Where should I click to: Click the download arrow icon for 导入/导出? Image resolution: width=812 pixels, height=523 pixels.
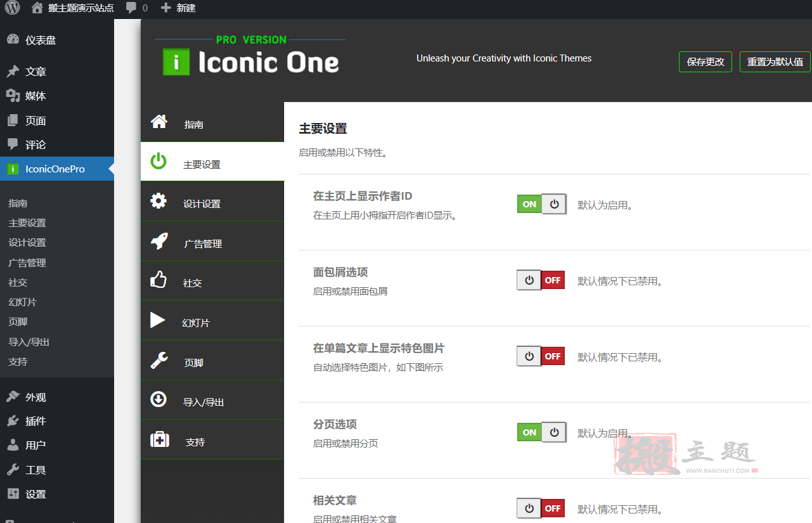coord(158,399)
